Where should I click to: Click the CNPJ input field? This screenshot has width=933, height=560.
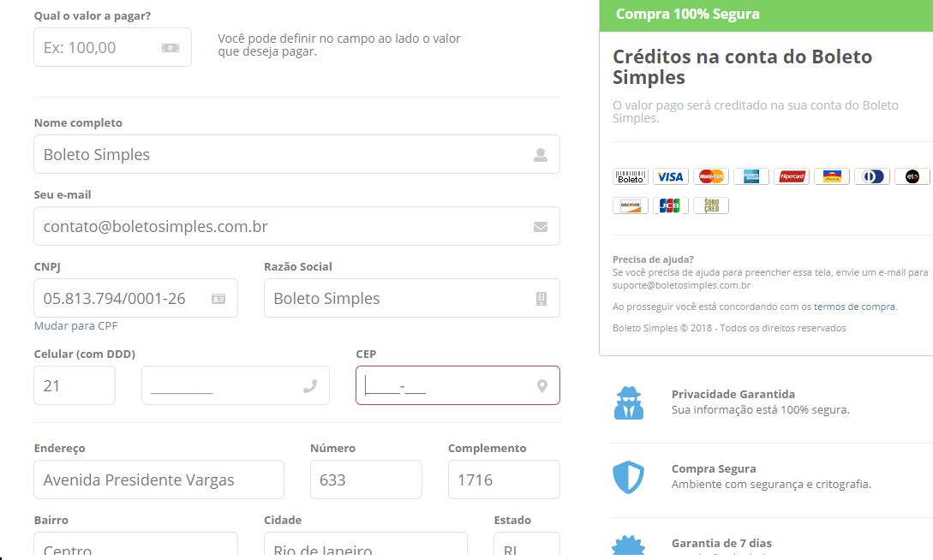pyautogui.click(x=135, y=299)
